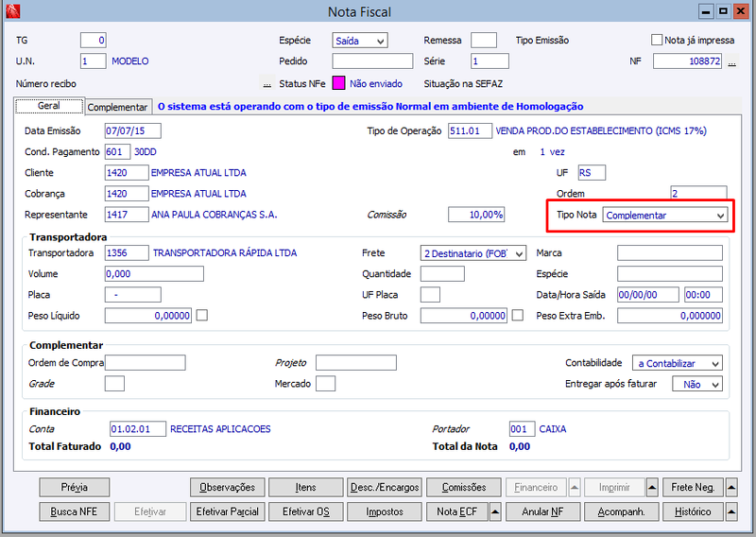Image resolution: width=756 pixels, height=537 pixels.
Task: Expand the arrow next to Imprimir button
Action: pyautogui.click(x=652, y=487)
